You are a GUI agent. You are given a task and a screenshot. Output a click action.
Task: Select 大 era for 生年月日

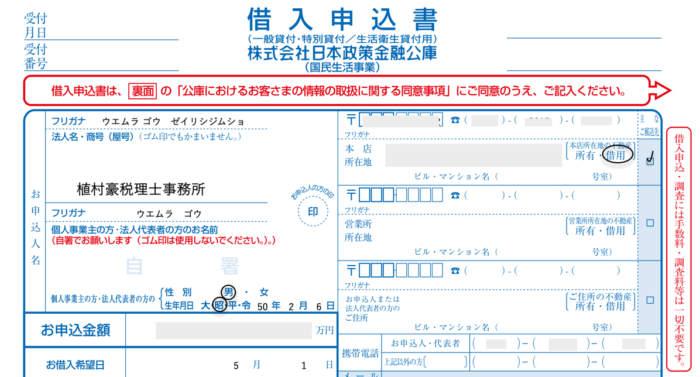pos(205,306)
